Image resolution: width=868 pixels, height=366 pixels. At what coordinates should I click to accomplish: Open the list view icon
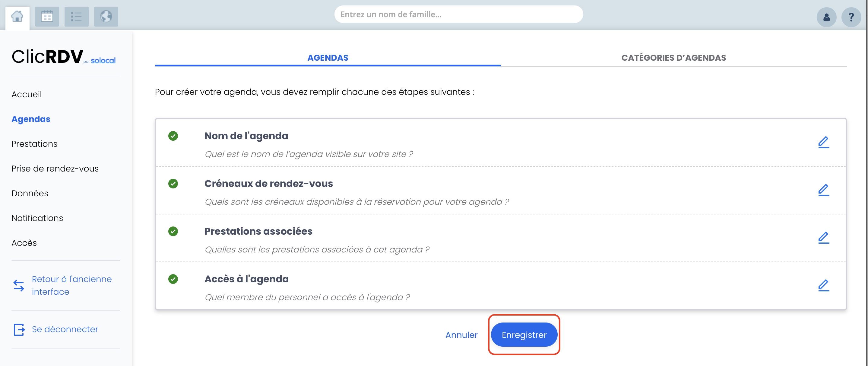77,17
